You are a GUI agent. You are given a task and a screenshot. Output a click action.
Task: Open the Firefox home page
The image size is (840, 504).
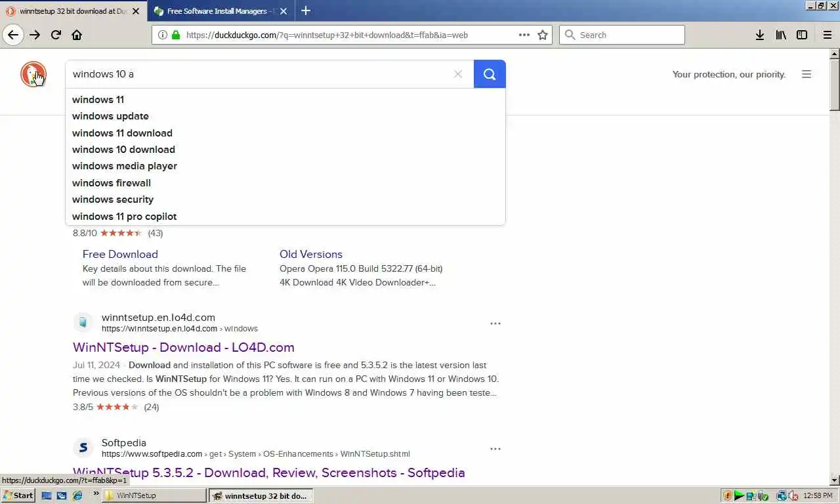[77, 35]
